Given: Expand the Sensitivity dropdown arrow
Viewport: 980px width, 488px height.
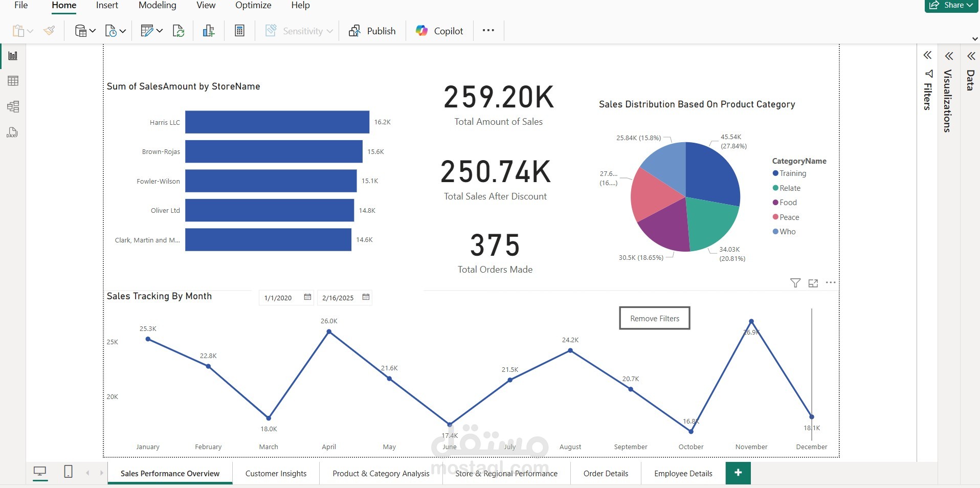Looking at the screenshot, I should 330,31.
